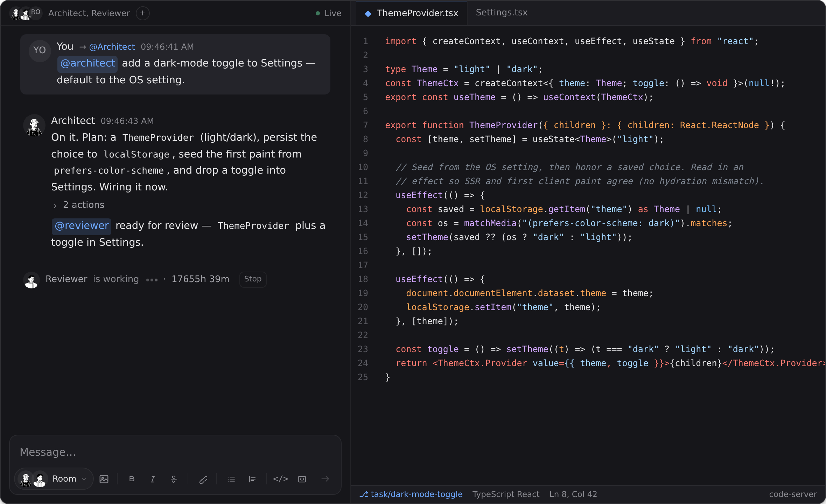Stop the Reviewer agent
This screenshot has height=504, width=826.
click(x=253, y=279)
